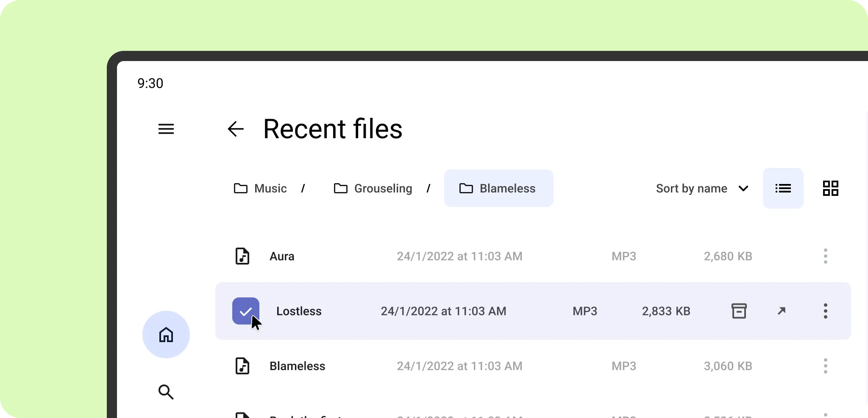Open more options for Lostless
Viewport: 868px width, 418px height.
click(825, 311)
